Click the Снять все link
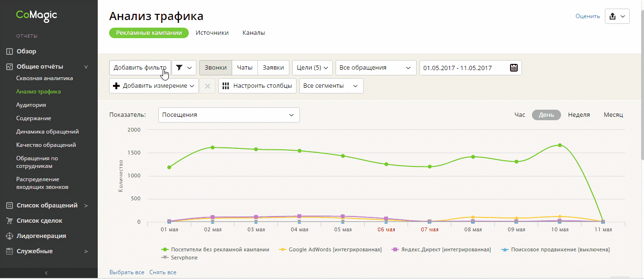The width and height of the screenshot is (644, 279). (163, 272)
